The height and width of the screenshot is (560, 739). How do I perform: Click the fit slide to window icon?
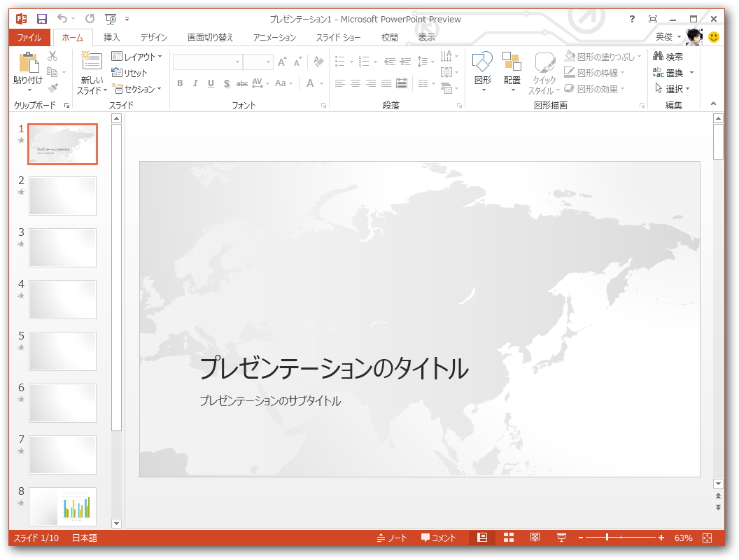706,538
